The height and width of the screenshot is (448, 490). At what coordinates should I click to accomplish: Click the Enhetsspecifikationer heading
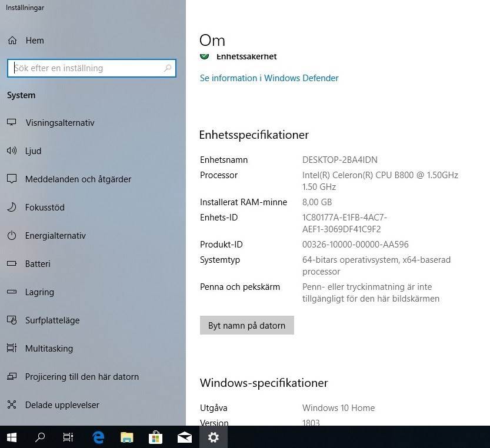(254, 135)
